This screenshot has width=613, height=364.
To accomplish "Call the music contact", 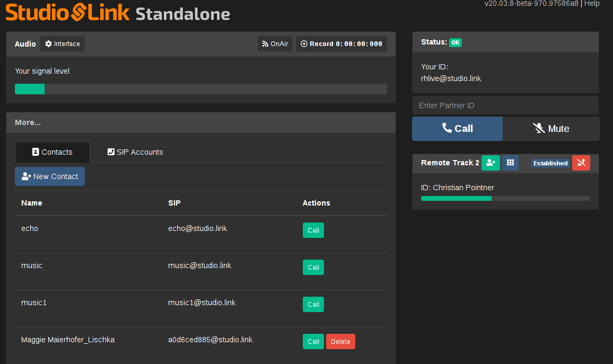I will [x=313, y=268].
